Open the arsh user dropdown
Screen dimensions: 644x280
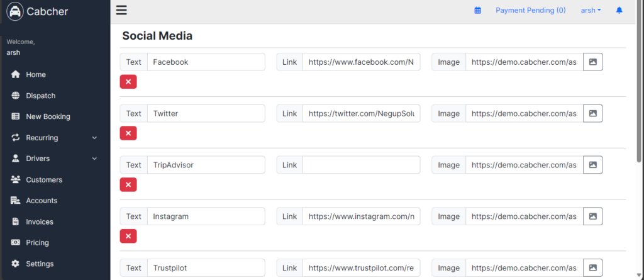[591, 11]
